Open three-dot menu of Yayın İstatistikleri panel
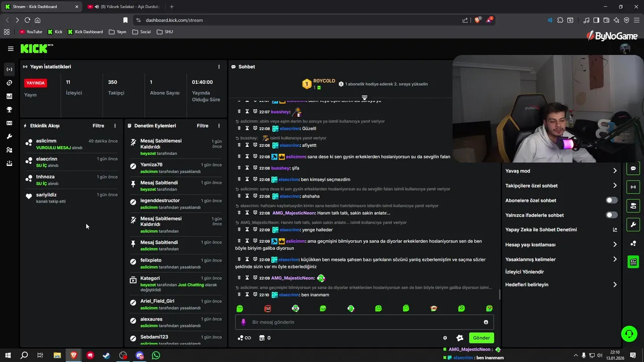 (x=219, y=67)
